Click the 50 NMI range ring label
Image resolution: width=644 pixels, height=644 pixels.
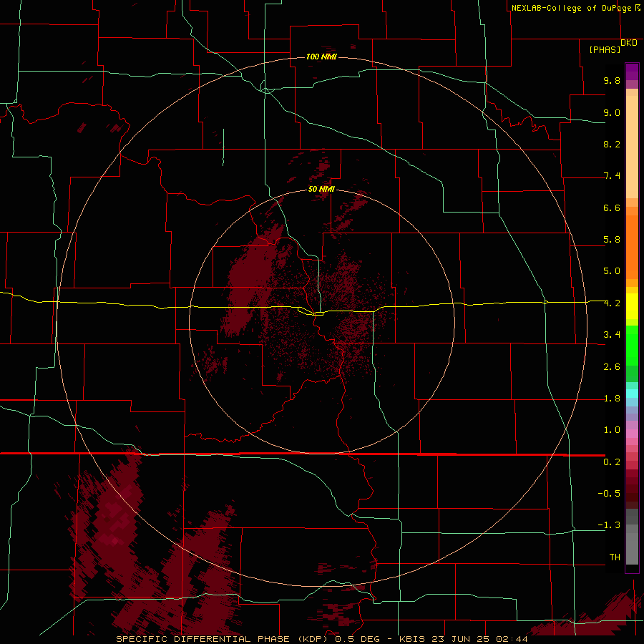click(x=321, y=190)
